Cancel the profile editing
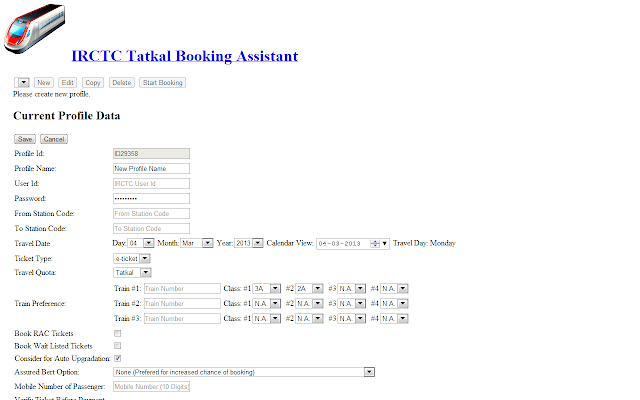The height and width of the screenshot is (400, 640). 54,139
